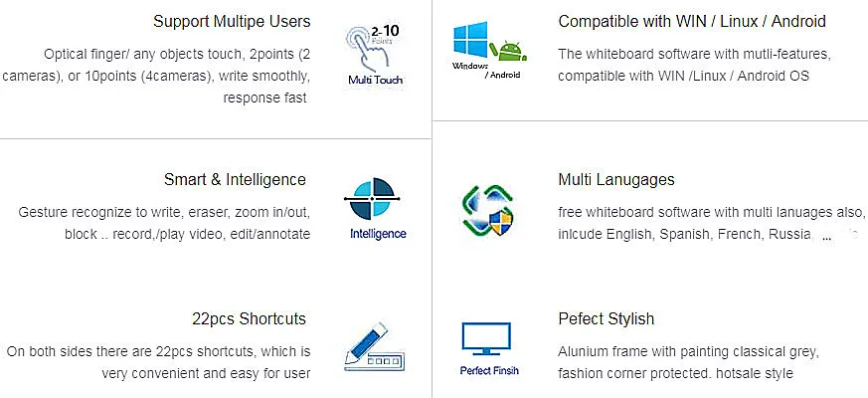Screen dimensions: 868x398
Task: Click the Perfect Finish monitor icon
Action: 487,339
